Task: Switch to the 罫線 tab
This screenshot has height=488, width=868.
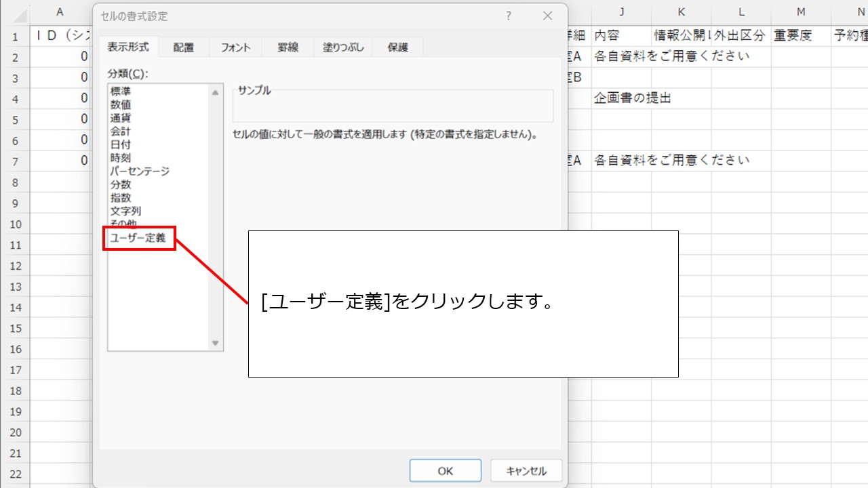Action: 288,47
